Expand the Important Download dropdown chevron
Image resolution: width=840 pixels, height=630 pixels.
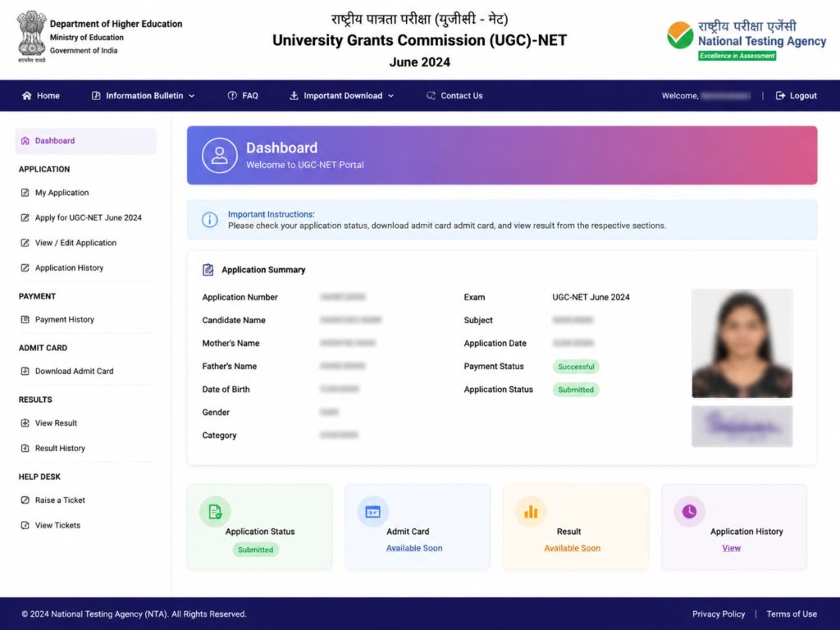391,96
